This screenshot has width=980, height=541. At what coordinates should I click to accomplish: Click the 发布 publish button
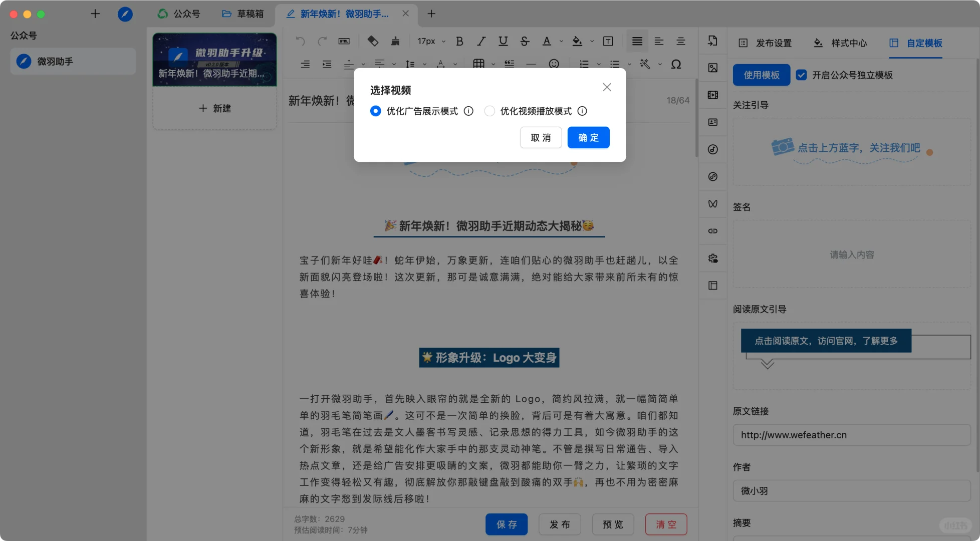click(x=560, y=524)
